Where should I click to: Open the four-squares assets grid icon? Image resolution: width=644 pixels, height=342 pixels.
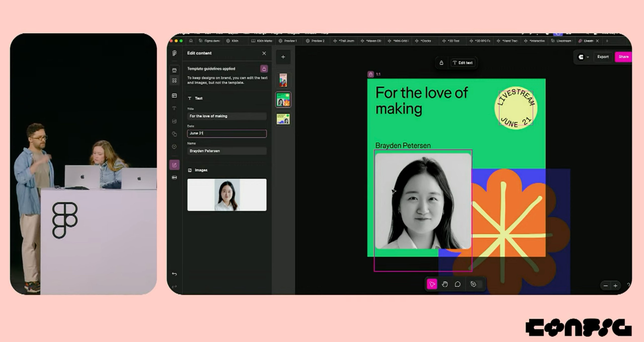174,80
